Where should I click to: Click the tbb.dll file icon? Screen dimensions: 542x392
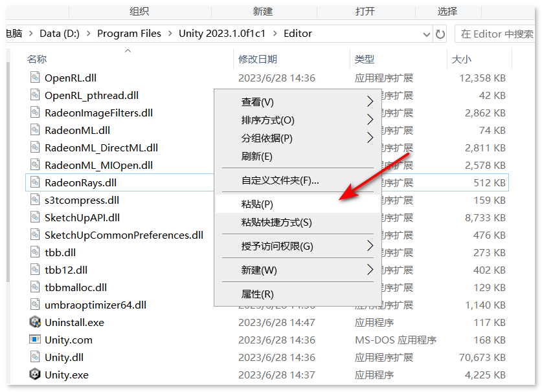pyautogui.click(x=35, y=252)
